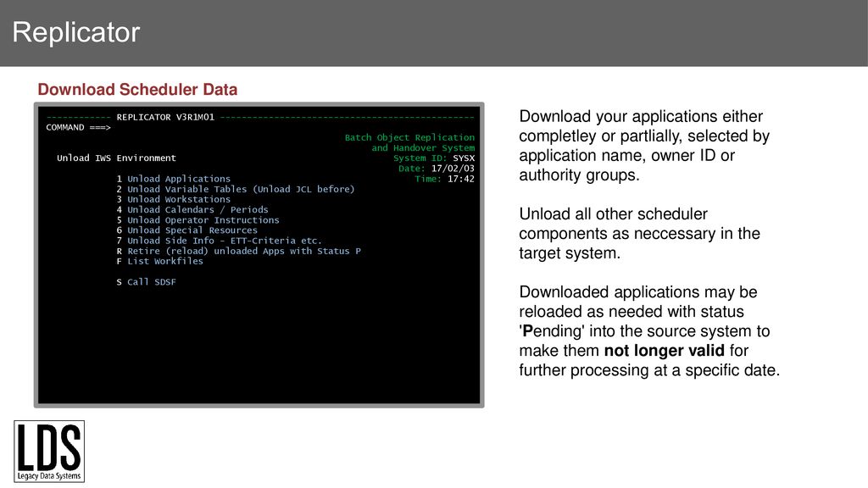
Task: Click the LDS Legacy Data Systems logo
Action: click(49, 452)
